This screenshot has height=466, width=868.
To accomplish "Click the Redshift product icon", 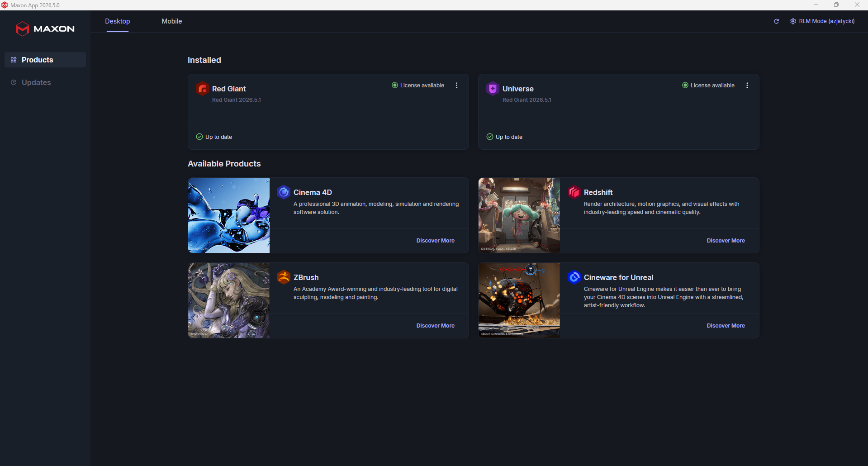I will tap(574, 192).
